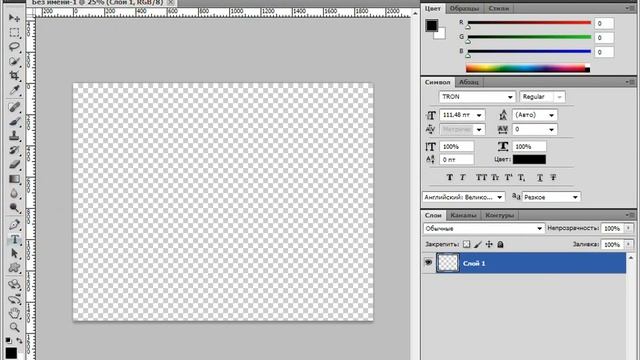The width and height of the screenshot is (640, 360).
Task: Toggle Strikethrough text style
Action: [553, 177]
